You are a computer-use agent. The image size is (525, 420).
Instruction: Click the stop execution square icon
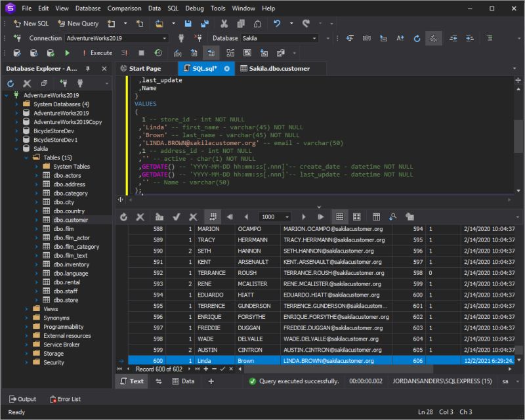(x=141, y=53)
